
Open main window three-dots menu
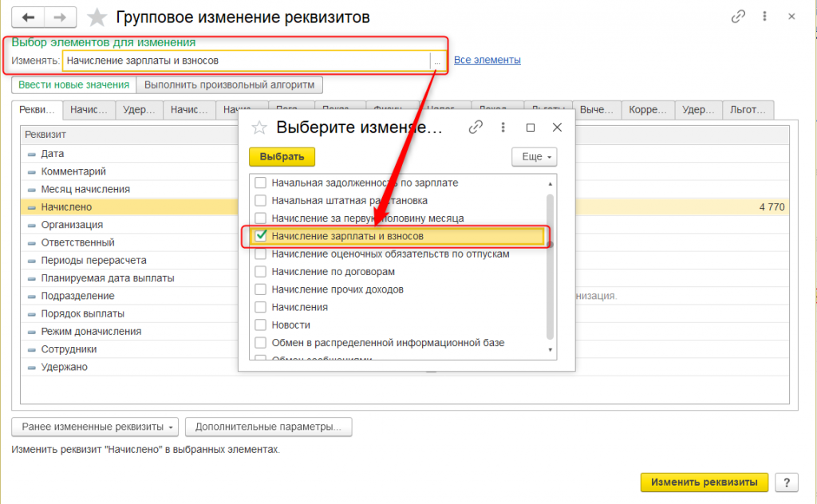coord(765,17)
